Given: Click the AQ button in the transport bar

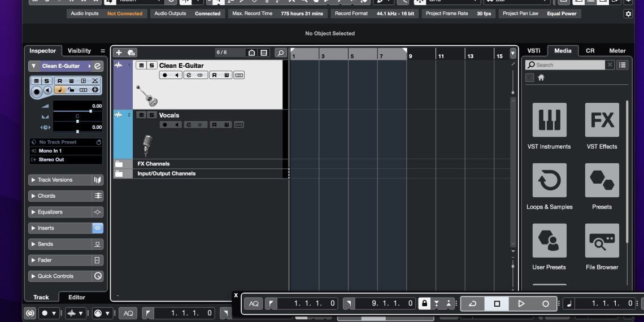Looking at the screenshot, I should click(254, 303).
